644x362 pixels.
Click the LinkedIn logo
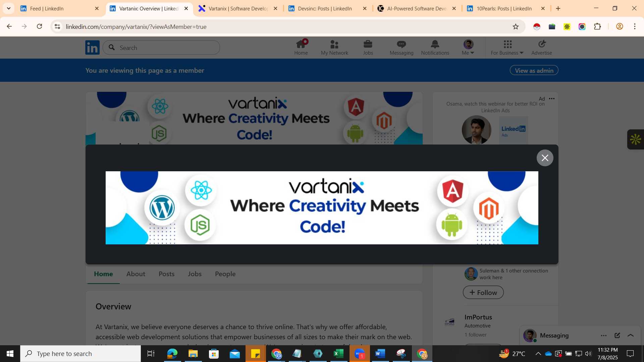[x=92, y=48]
